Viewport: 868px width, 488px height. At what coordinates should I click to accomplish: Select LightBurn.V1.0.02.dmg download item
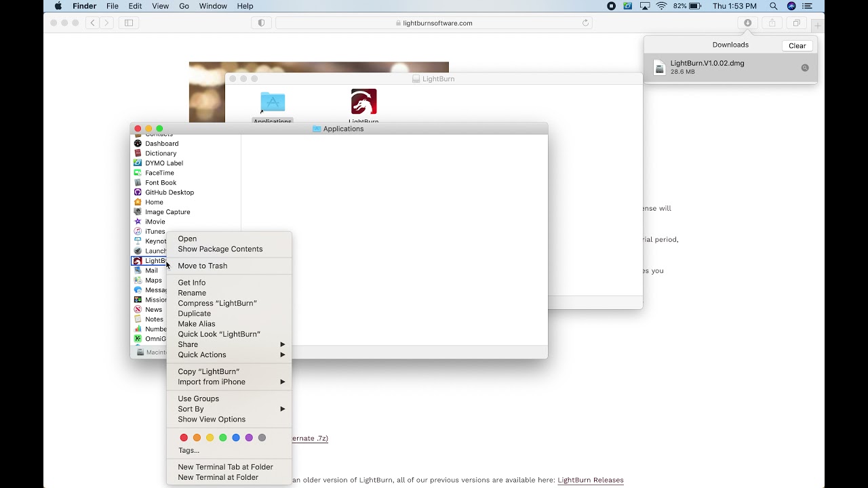[x=730, y=68]
